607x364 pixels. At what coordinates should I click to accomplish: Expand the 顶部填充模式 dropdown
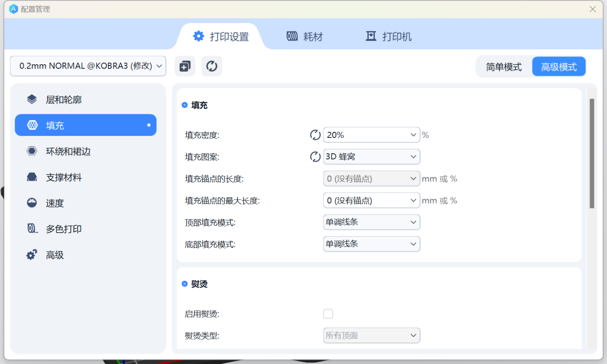371,222
